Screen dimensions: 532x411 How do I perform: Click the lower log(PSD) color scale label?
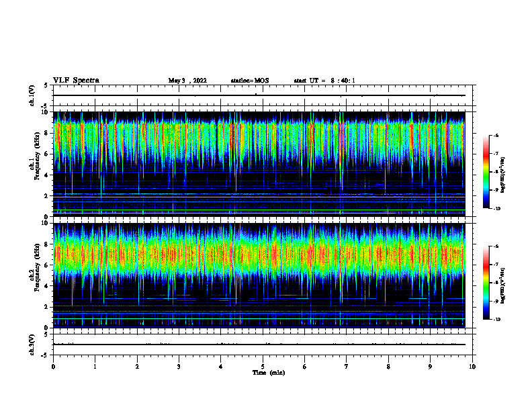502,285
